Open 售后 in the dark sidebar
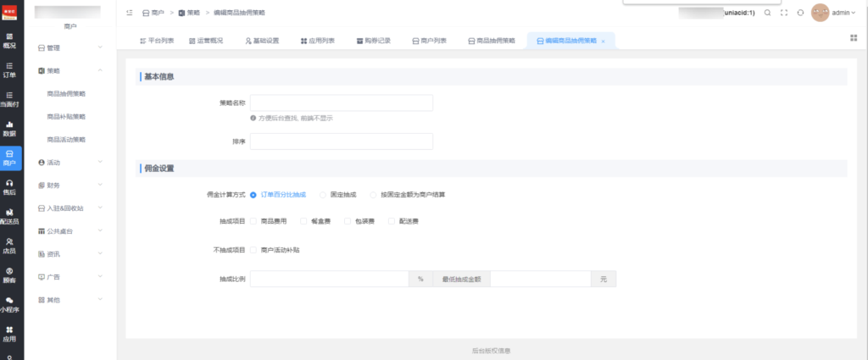Image resolution: width=868 pixels, height=360 pixels. pyautogui.click(x=9, y=187)
